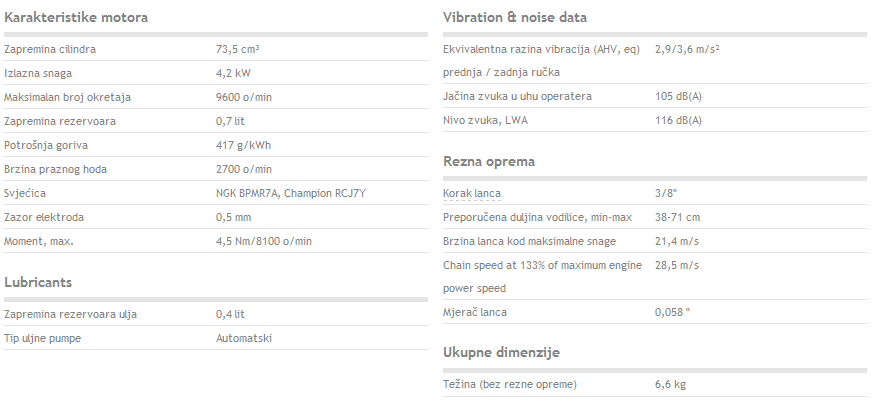Click the "Karakteristike motora" section heading

76,17
